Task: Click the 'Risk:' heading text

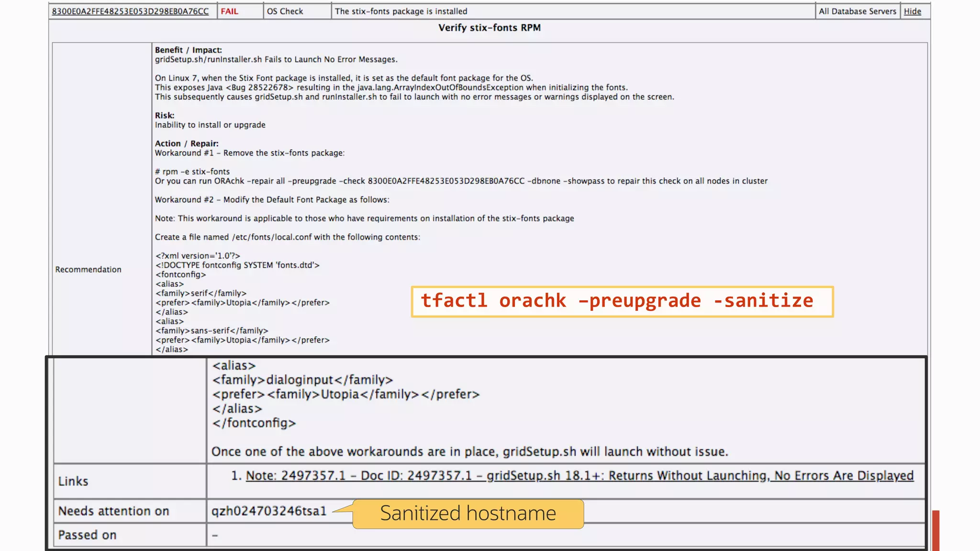Action: pos(165,116)
